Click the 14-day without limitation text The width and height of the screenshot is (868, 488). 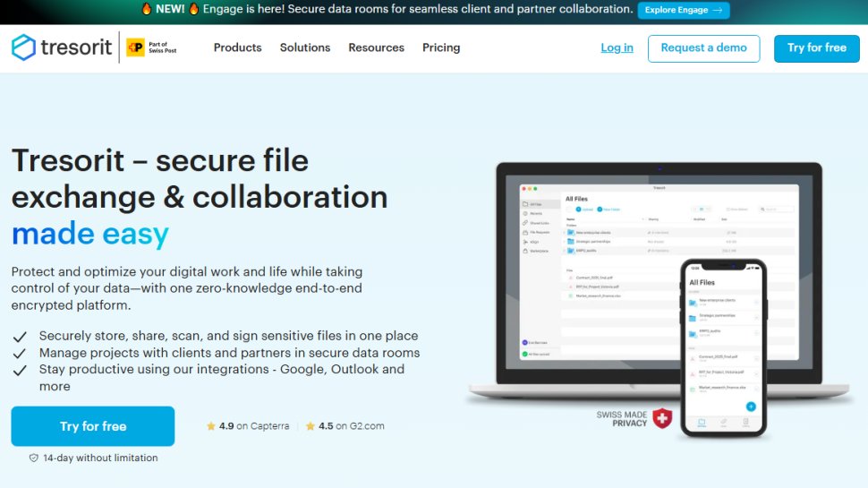click(100, 458)
